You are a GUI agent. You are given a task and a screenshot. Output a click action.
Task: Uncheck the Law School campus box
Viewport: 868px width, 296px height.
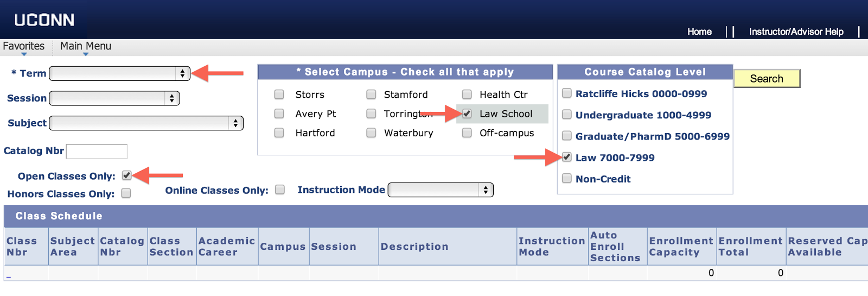(467, 114)
